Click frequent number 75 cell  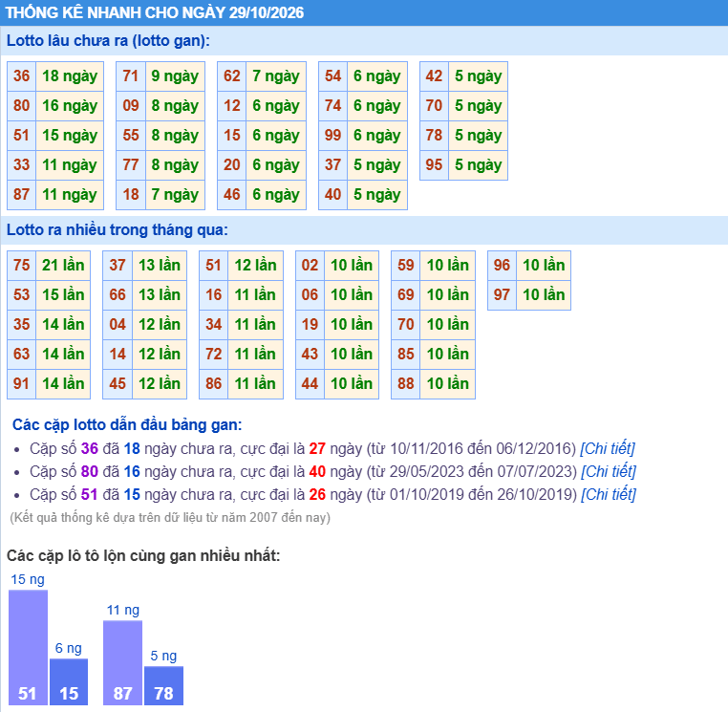(x=22, y=266)
